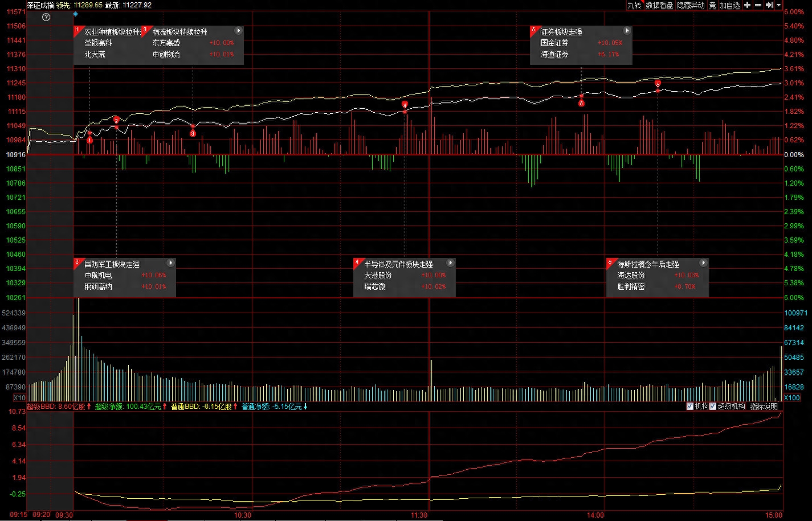Open the 数据看盘 tab
The image size is (812, 521).
[659, 5]
